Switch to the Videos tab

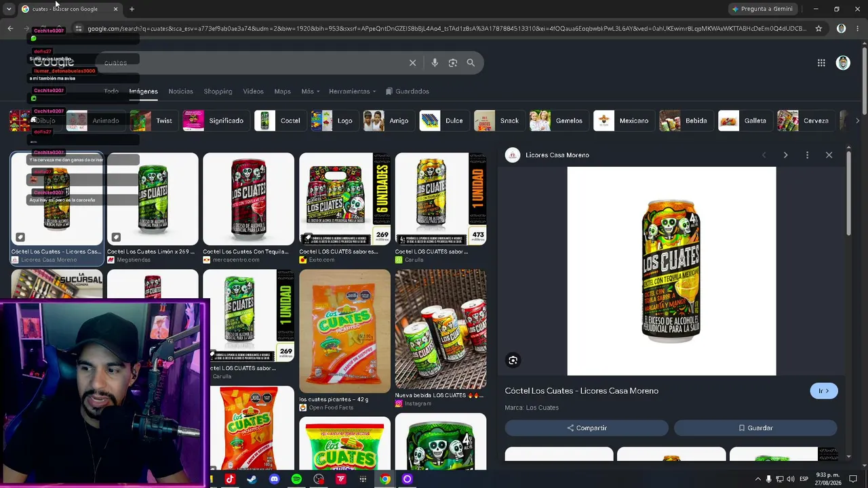(253, 91)
